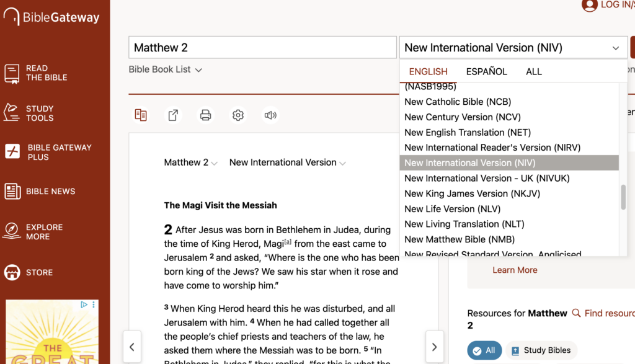The image size is (635, 364).
Task: Click the Learn More link
Action: click(x=515, y=270)
